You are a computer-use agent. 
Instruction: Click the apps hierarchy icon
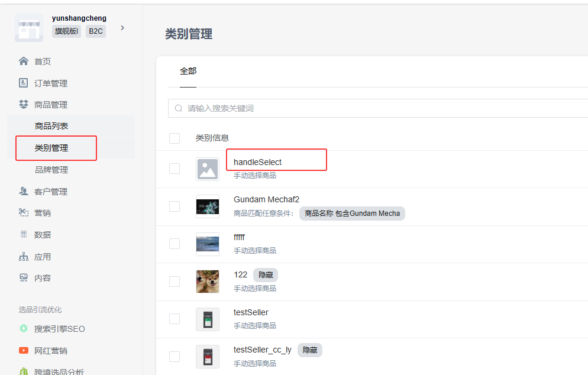[x=24, y=257]
